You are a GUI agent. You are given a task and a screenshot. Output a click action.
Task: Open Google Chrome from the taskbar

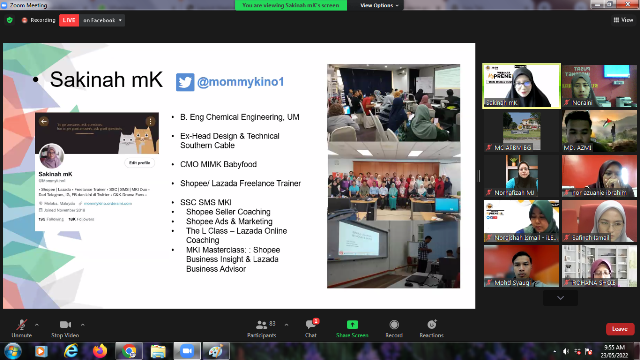(x=129, y=351)
